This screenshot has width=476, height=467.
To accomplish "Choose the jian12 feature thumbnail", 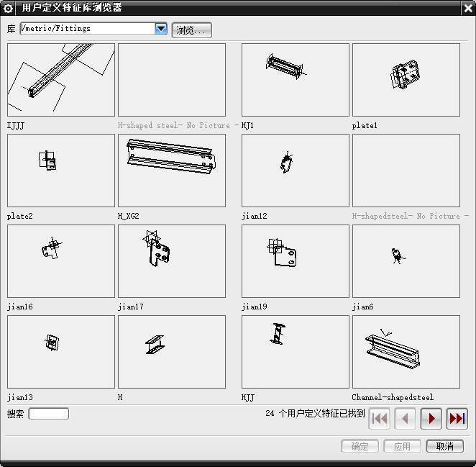I will click(x=296, y=171).
